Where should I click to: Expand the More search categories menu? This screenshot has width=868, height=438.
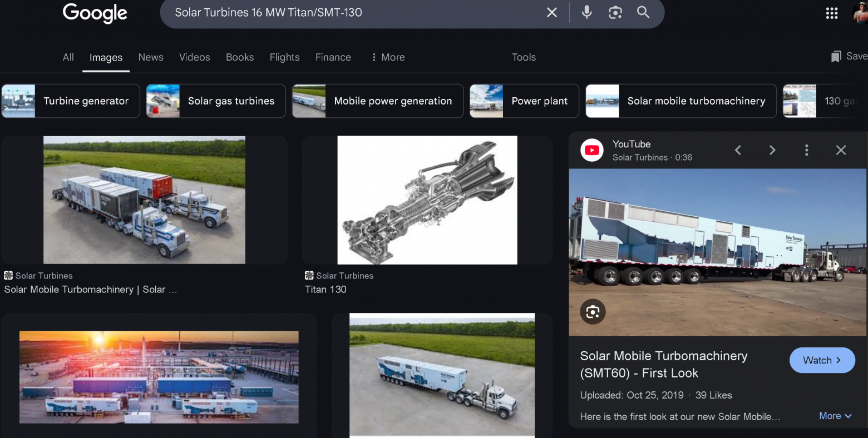[x=388, y=57]
